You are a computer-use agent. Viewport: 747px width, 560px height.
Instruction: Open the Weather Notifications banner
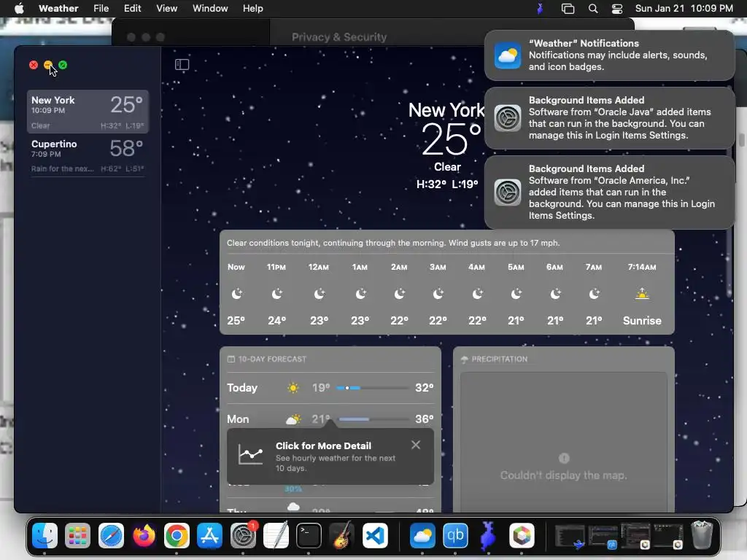coord(609,55)
